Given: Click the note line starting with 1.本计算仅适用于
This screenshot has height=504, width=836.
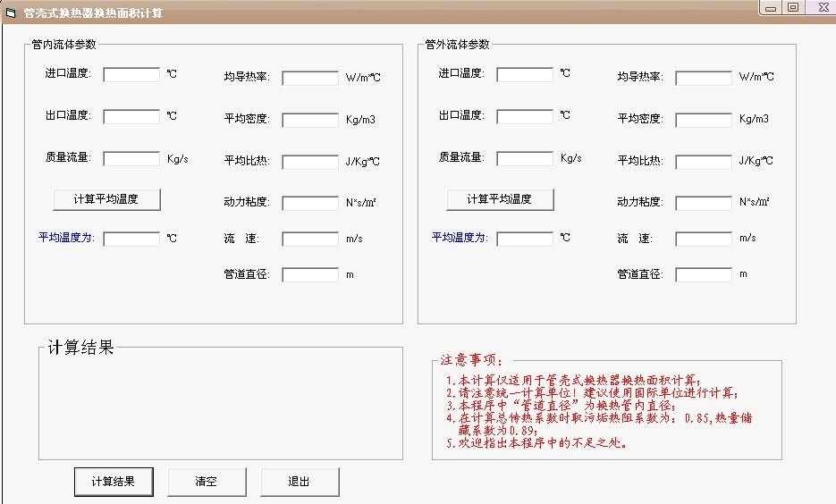Looking at the screenshot, I should tap(574, 381).
